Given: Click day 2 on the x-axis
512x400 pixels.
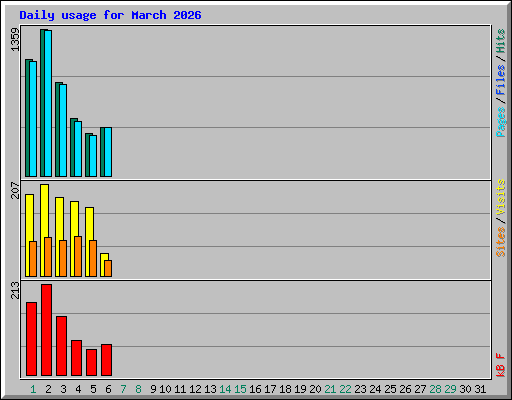Looking at the screenshot, I should click(x=48, y=389).
